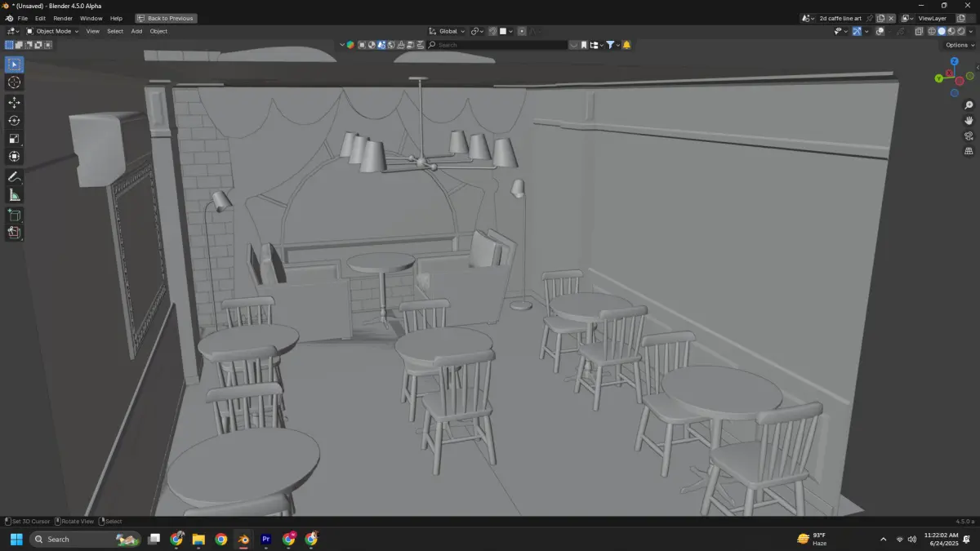Select the Add Cube tool
This screenshot has width=980, height=551.
click(x=14, y=216)
